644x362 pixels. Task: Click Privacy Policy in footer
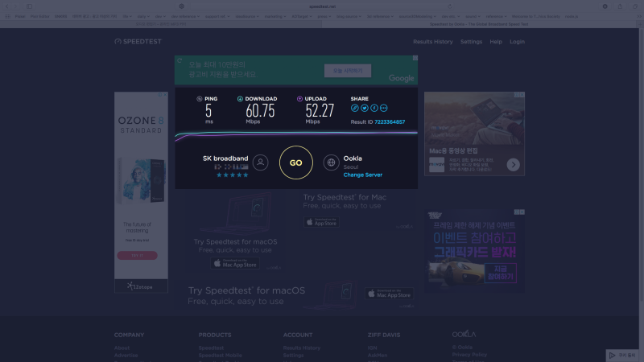pos(469,355)
